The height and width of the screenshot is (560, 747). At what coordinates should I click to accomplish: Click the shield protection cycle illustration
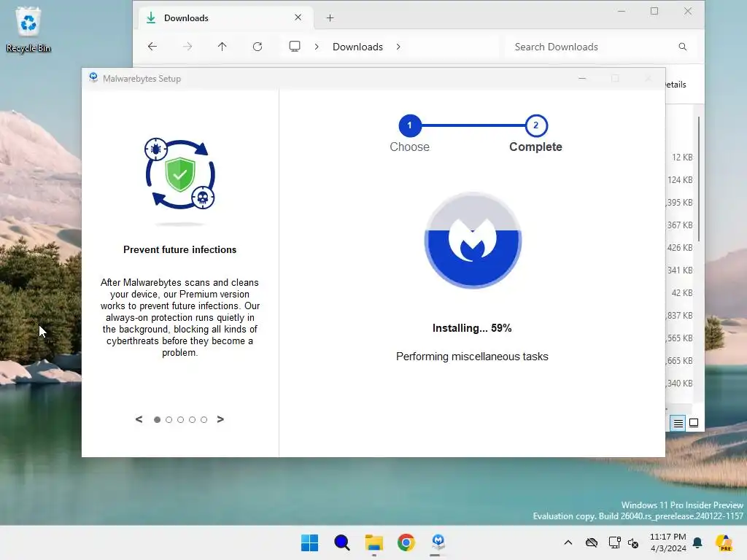(180, 174)
